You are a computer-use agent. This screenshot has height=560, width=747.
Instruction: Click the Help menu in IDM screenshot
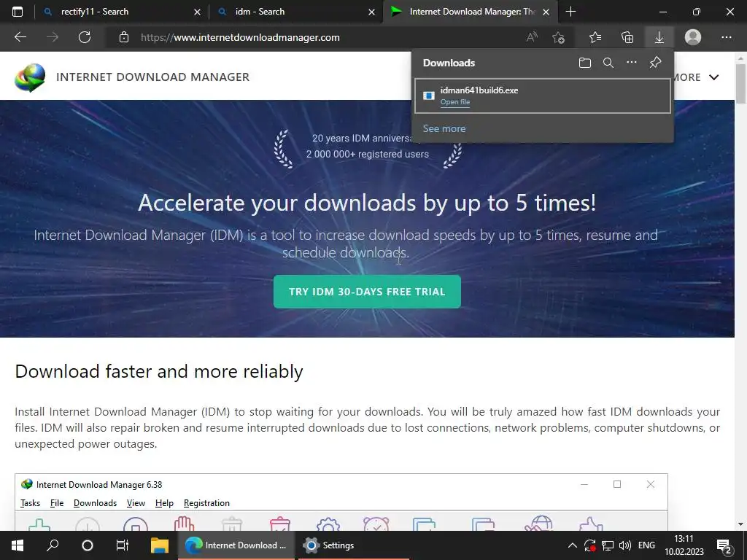164,503
